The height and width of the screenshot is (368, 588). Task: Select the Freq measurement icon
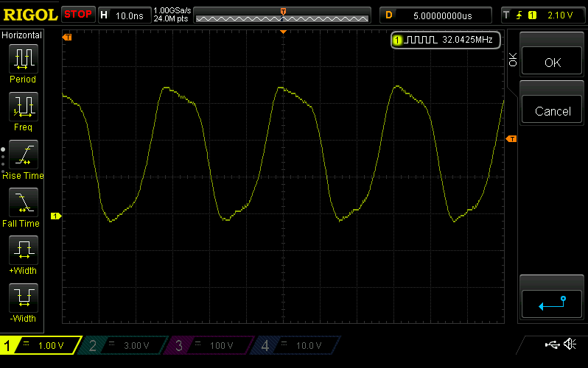[x=24, y=107]
